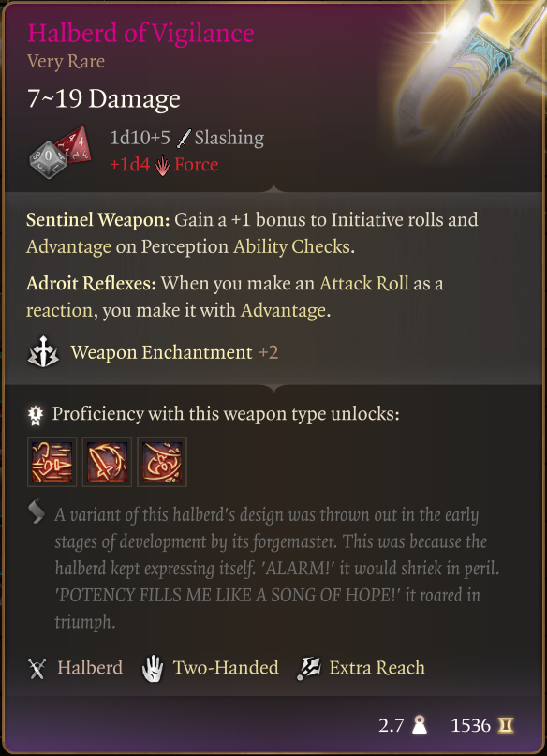Click the proficiency badge icon
547x756 pixels.
pos(36,415)
